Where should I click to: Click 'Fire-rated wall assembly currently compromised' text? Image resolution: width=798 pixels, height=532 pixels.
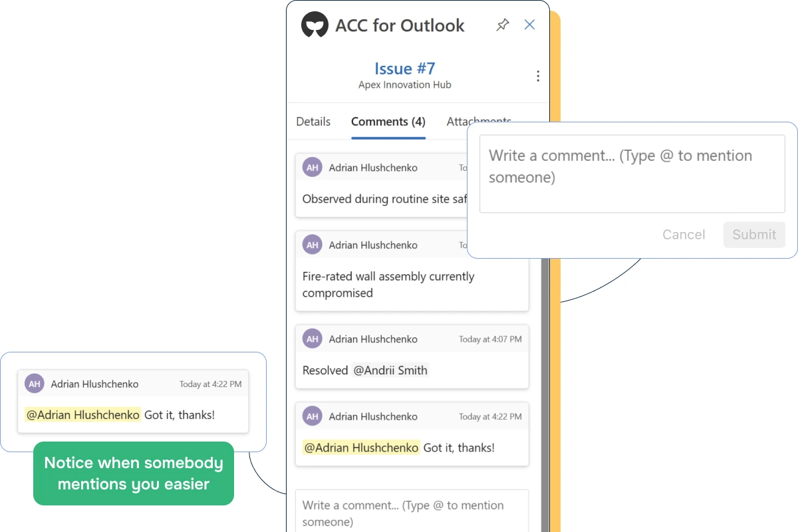(388, 285)
